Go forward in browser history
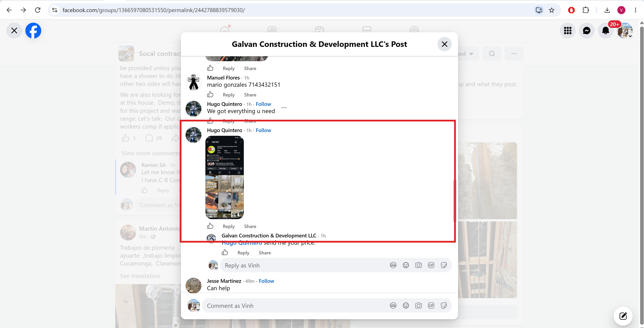The height and width of the screenshot is (328, 644). click(23, 10)
